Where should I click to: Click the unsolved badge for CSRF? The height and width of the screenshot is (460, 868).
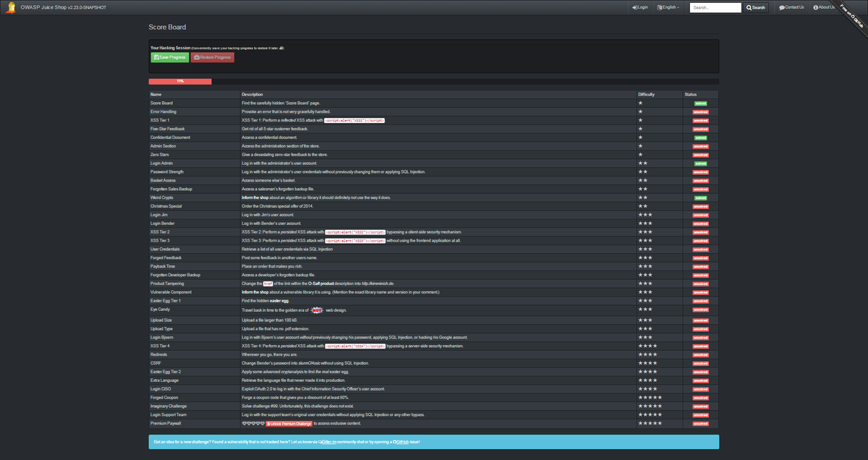(x=700, y=363)
